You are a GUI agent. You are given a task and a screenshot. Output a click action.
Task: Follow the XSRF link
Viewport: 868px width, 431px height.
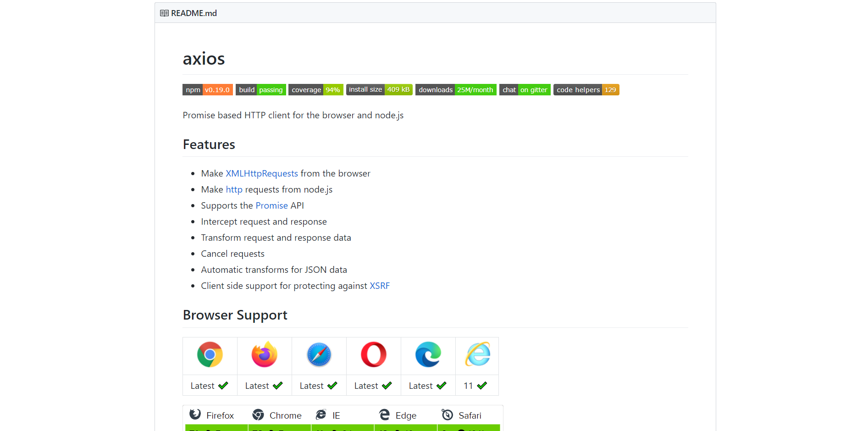(380, 286)
